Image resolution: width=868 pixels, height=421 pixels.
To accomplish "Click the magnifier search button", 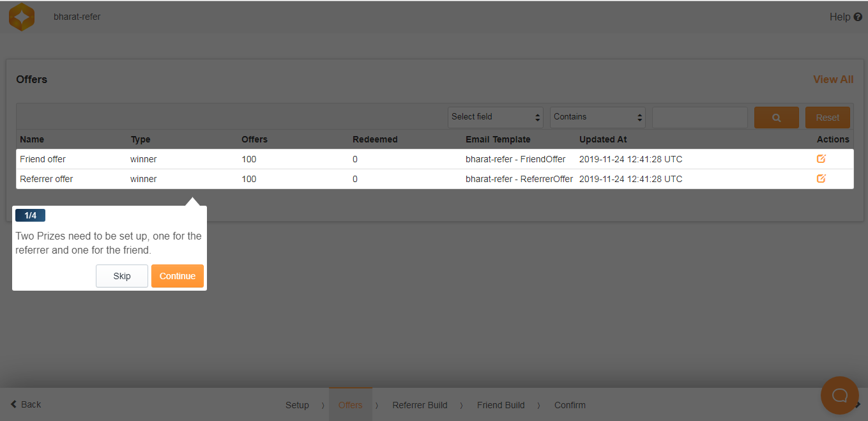I will pos(776,118).
